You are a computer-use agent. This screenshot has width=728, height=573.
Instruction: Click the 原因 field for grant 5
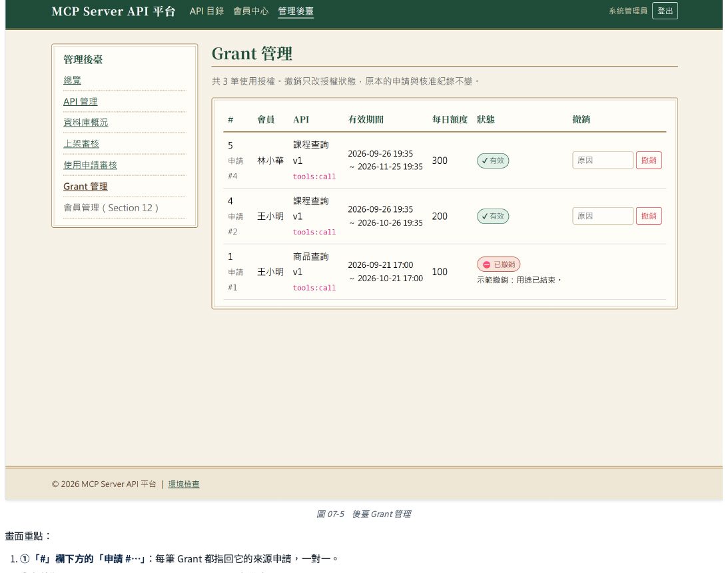point(603,160)
